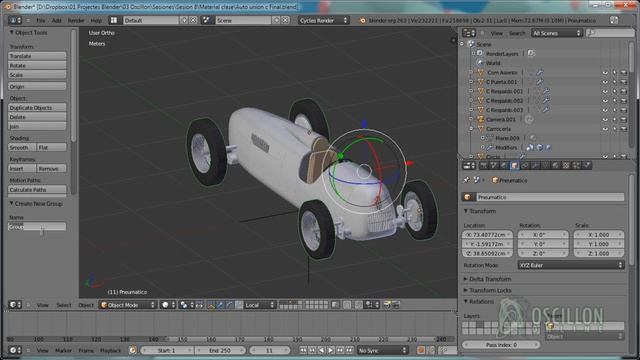Open the Help menu
Viewport: 640px width, 360px height.
coord(96,20)
